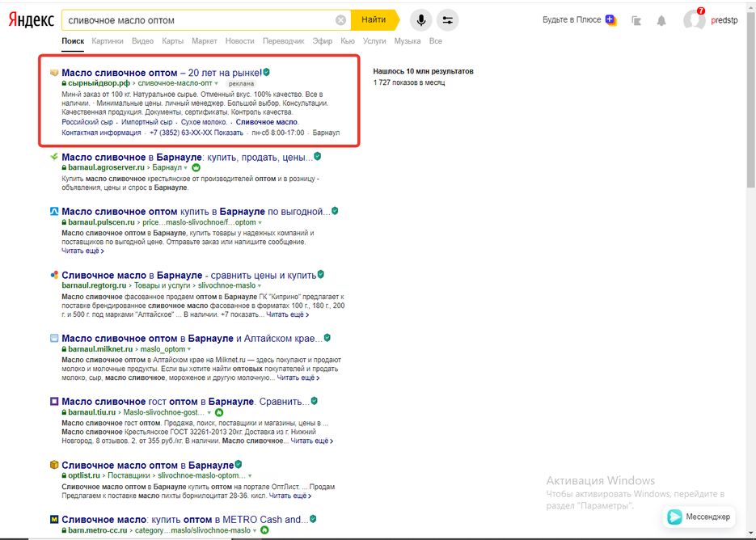The width and height of the screenshot is (756, 540).
Task: Open the Переводчик tab
Action: (284, 41)
